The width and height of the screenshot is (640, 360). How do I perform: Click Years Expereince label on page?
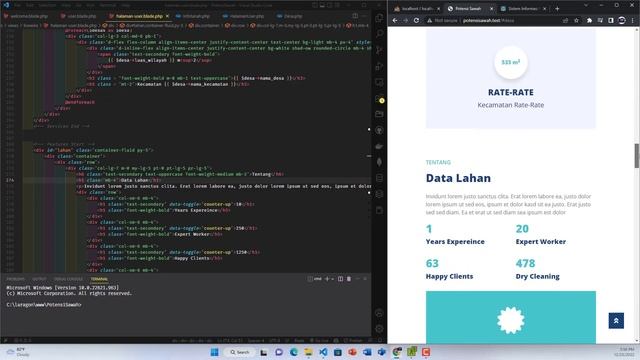click(455, 242)
